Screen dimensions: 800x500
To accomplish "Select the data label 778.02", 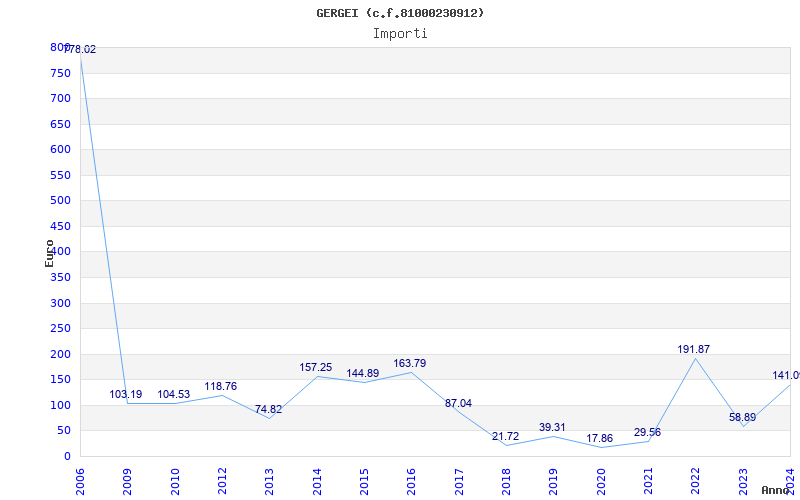I will click(80, 49).
